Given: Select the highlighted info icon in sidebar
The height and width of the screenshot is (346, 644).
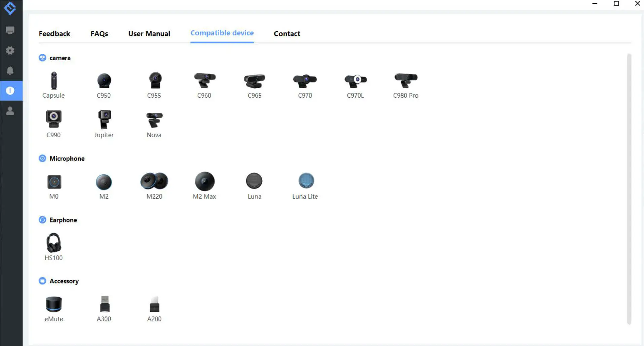Looking at the screenshot, I should (10, 91).
